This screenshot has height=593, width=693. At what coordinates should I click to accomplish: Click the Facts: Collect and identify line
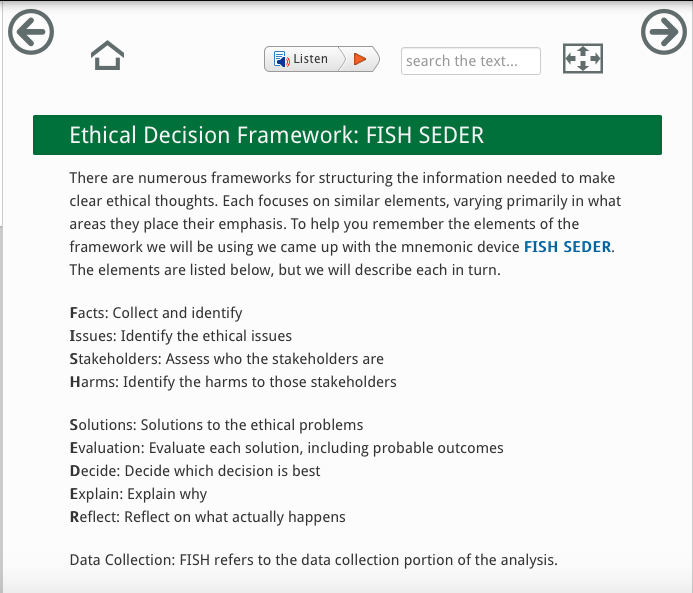click(156, 313)
